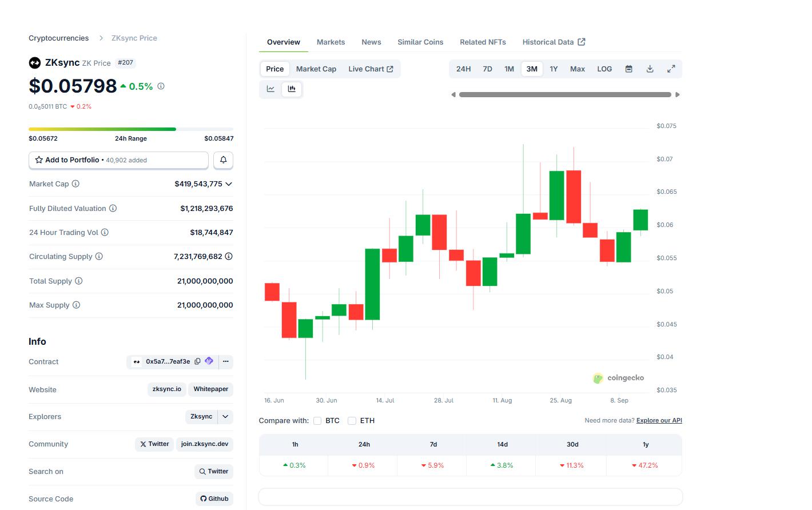
Task: Download the chart data via download icon
Action: pos(650,68)
